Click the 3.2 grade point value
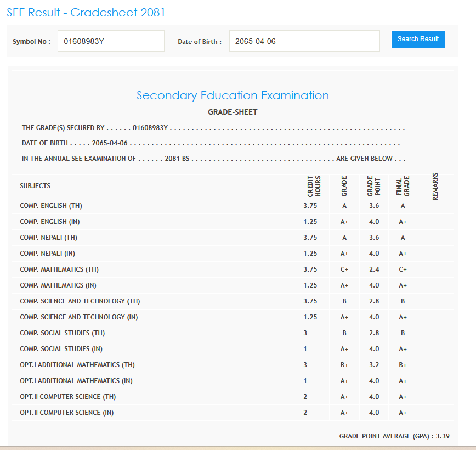The width and height of the screenshot is (476, 450). click(x=373, y=365)
